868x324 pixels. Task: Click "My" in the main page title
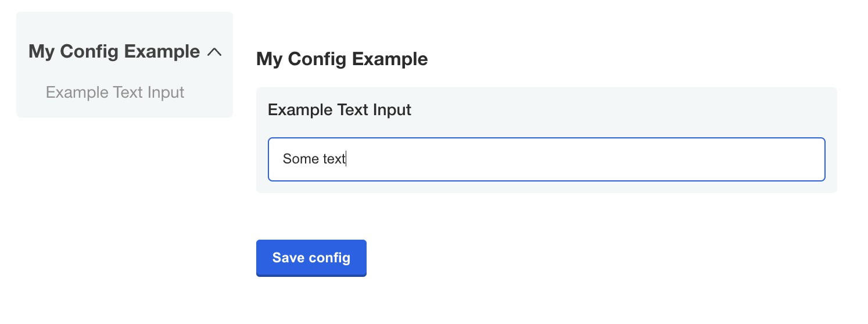(x=270, y=59)
